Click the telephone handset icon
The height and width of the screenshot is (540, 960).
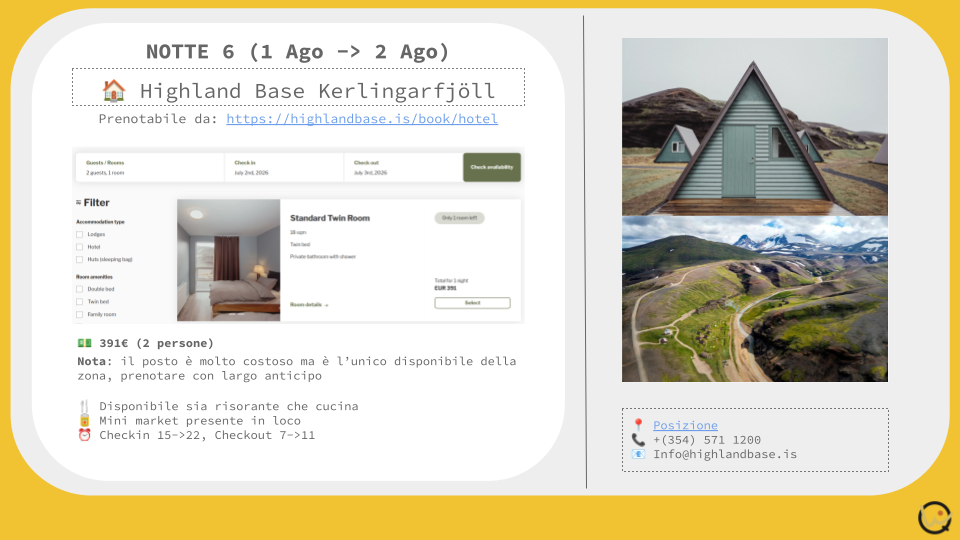click(638, 440)
